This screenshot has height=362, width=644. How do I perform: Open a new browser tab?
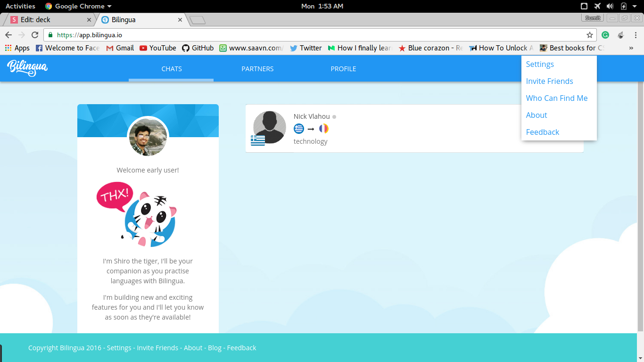coord(198,20)
